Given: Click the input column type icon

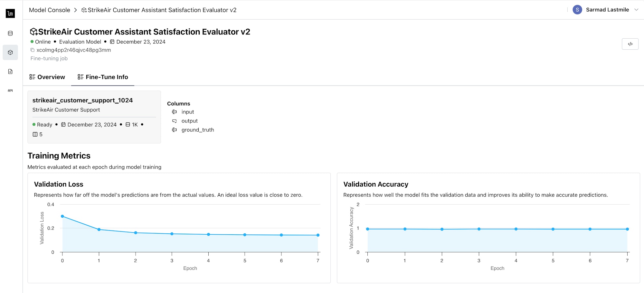Looking at the screenshot, I should 174,112.
